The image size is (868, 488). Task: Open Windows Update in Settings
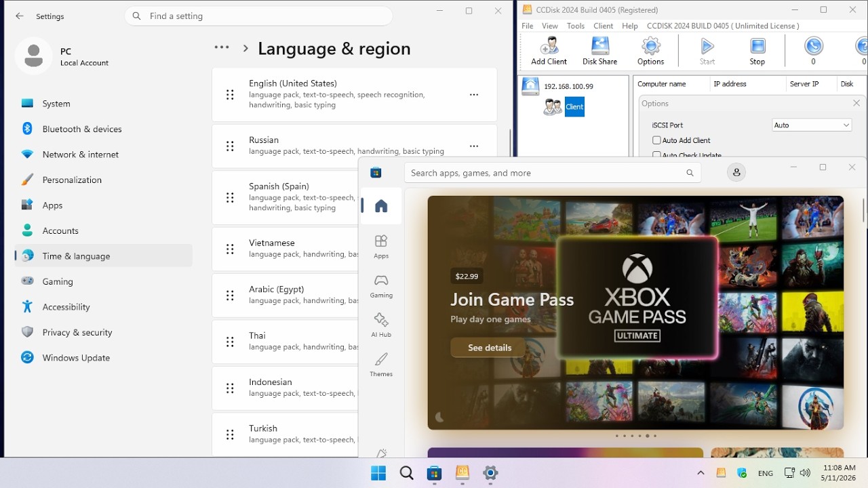[x=103, y=358]
